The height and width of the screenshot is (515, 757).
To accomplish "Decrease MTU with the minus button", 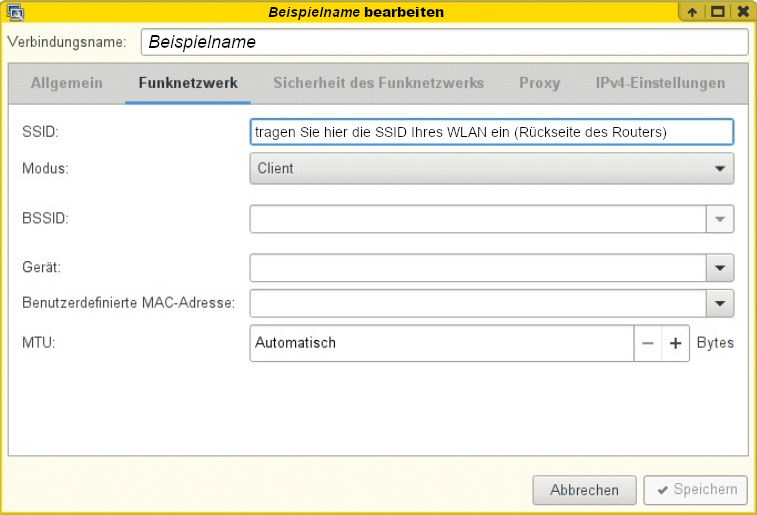I will [x=648, y=343].
